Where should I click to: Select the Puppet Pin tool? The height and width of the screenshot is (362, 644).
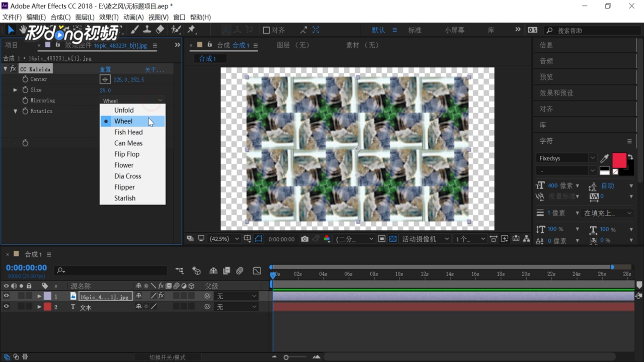(x=191, y=30)
